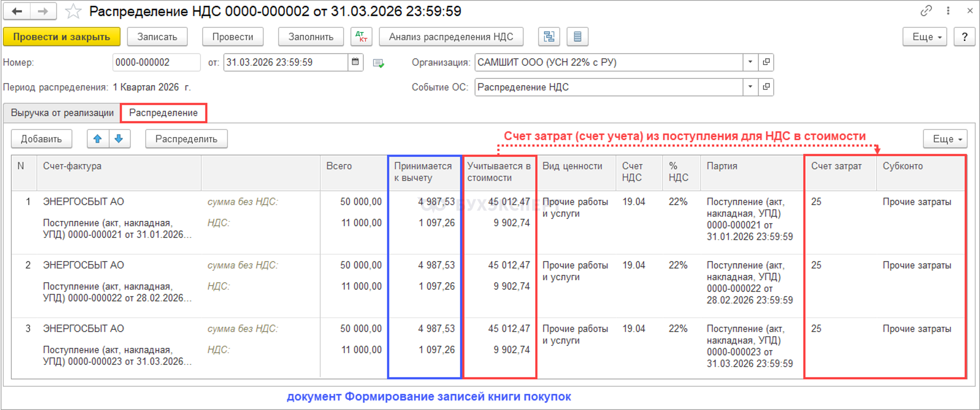Click the Субконто column header
Screen dimensions: 980x410
[921, 173]
